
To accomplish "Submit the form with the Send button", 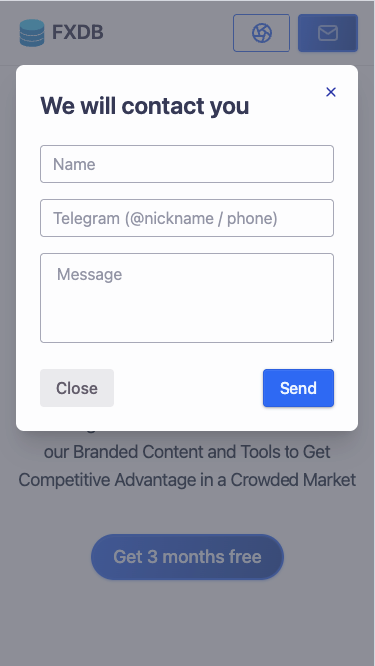I will point(298,388).
